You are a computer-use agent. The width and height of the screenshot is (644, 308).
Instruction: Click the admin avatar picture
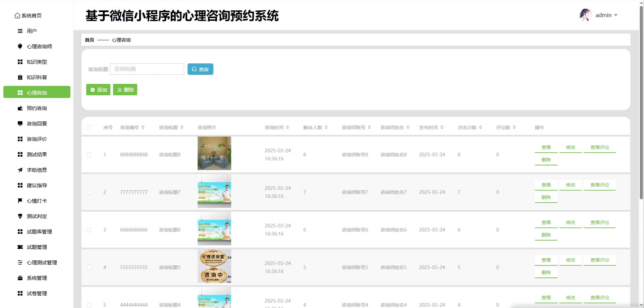click(x=585, y=15)
